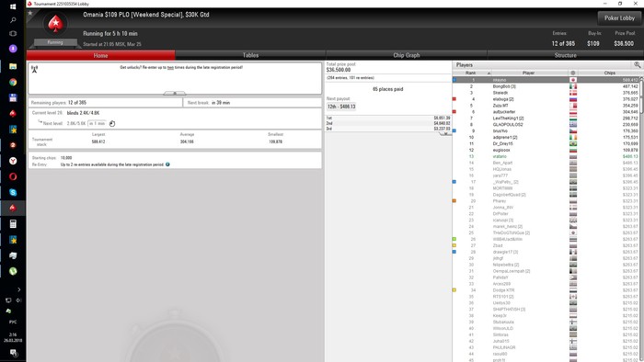Open the taskbar clock and date

tap(13, 337)
